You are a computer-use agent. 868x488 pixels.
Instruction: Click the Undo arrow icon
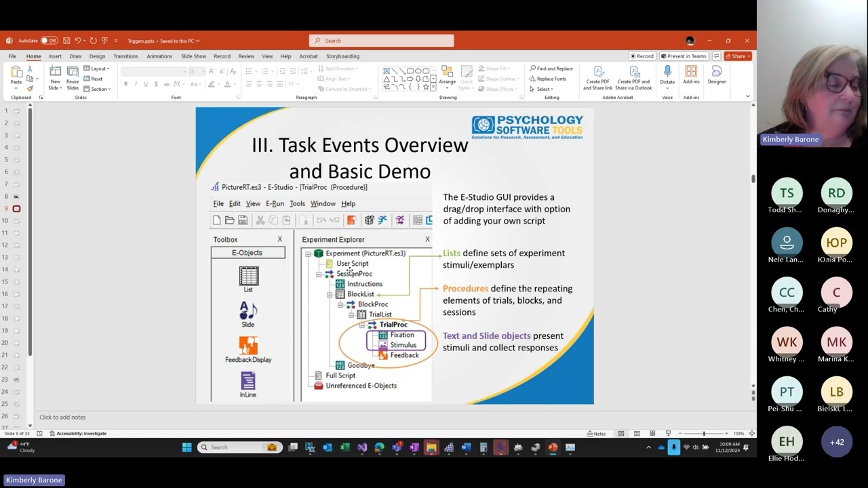click(78, 41)
